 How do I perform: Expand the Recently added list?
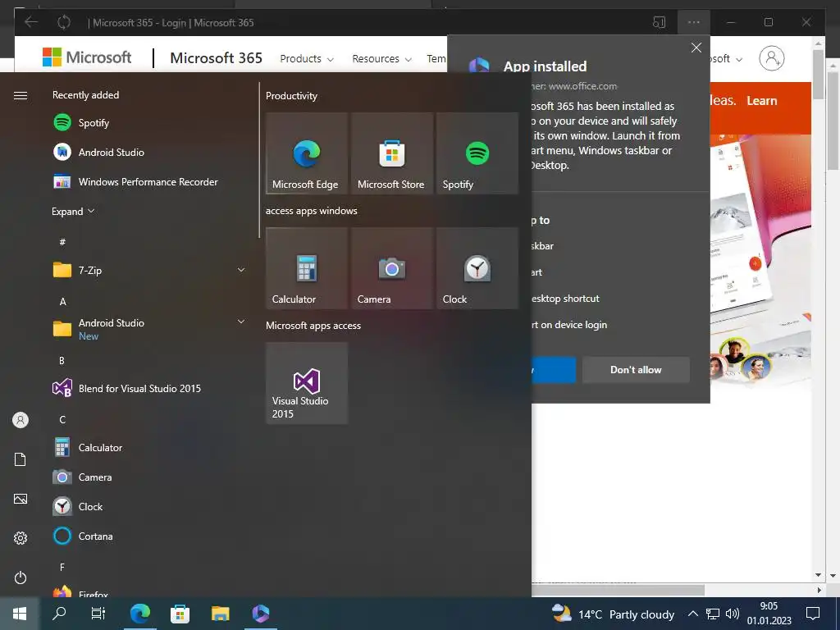point(73,211)
